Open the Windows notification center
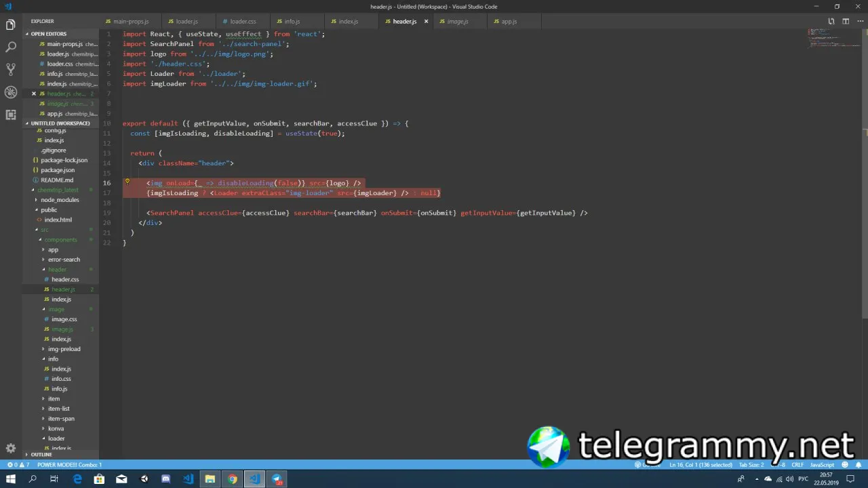Image resolution: width=868 pixels, height=488 pixels. coord(850,479)
